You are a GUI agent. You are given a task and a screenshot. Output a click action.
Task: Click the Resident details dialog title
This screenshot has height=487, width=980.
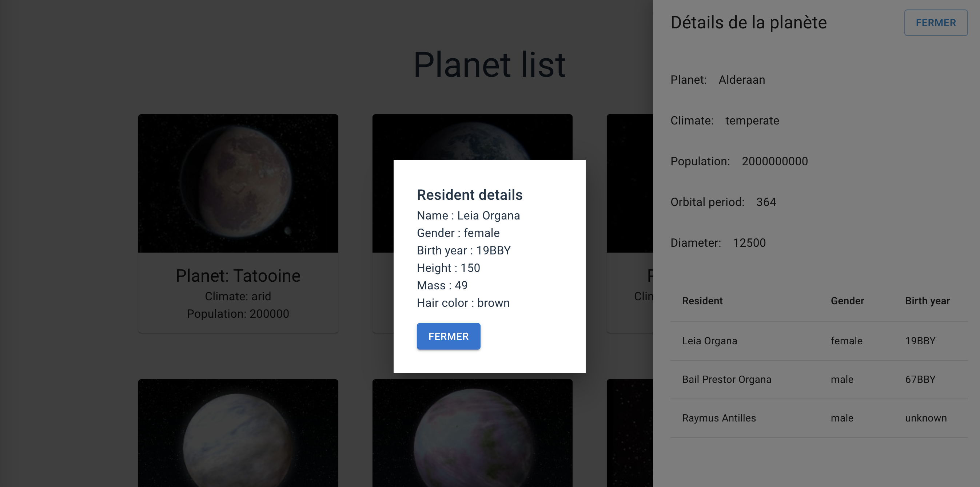tap(470, 195)
